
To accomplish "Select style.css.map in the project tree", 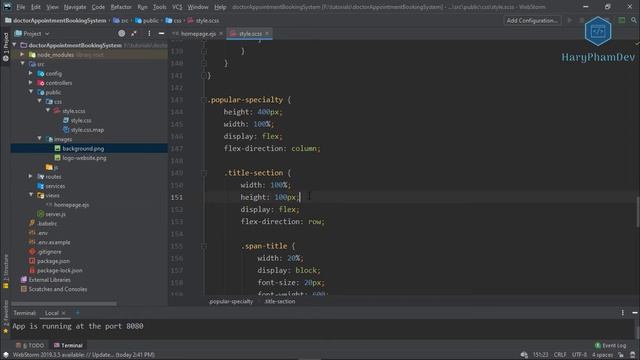I will tap(87, 130).
